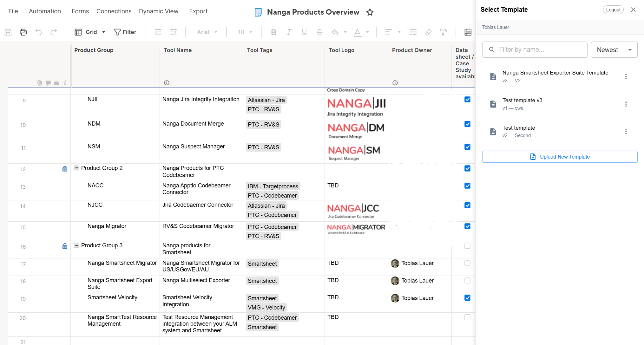The width and height of the screenshot is (644, 345).
Task: Click Upload New Template
Action: [x=560, y=157]
